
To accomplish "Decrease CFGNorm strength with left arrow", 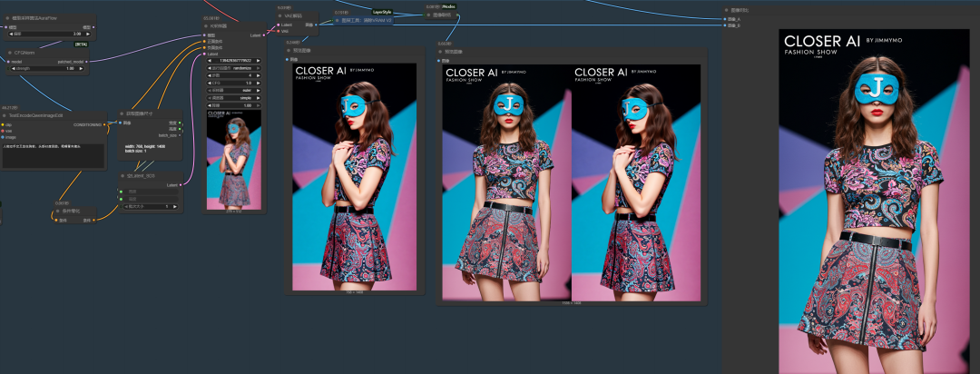I will [13, 69].
